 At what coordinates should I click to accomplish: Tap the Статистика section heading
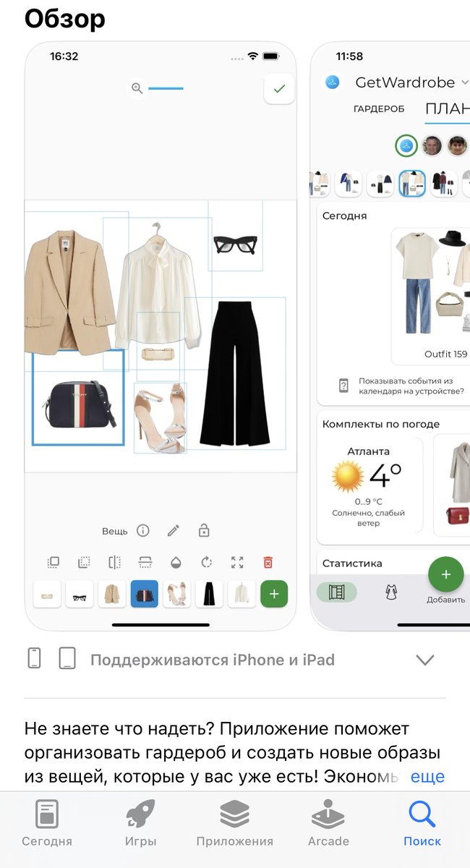[x=352, y=563]
